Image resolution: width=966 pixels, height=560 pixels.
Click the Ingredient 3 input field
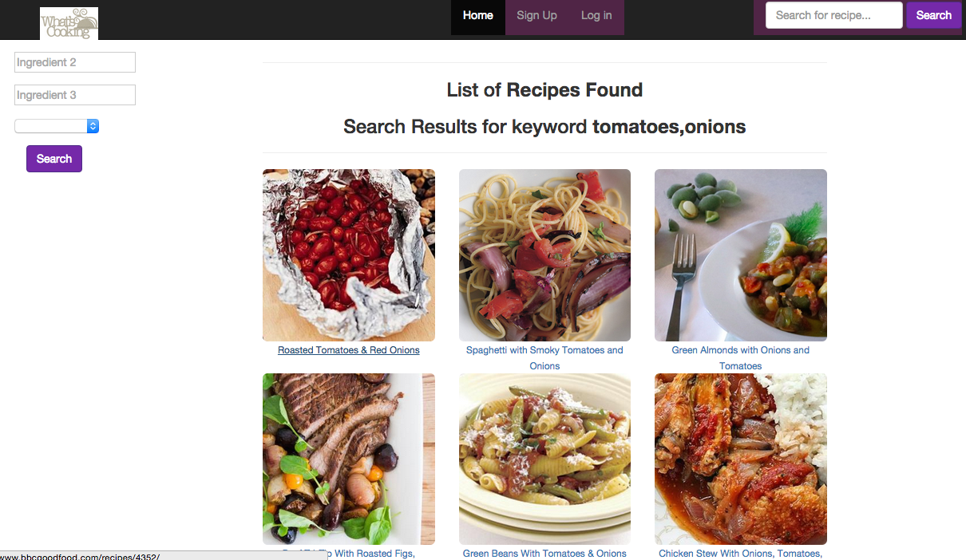(74, 94)
